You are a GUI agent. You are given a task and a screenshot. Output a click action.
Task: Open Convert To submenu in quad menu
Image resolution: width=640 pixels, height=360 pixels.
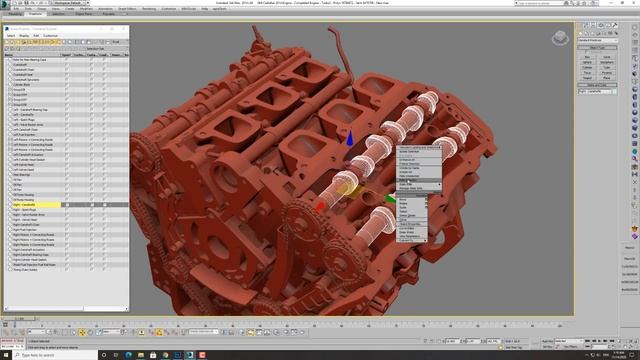coord(411,240)
